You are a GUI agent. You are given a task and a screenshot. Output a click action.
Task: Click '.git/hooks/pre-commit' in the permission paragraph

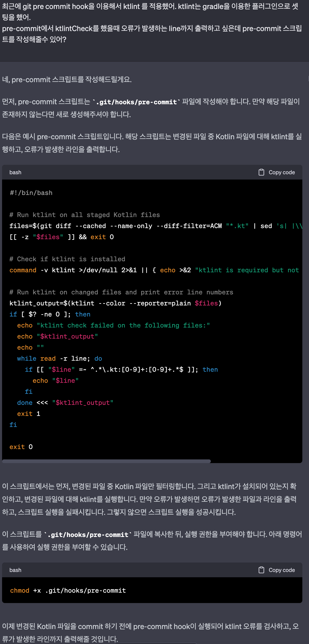(x=88, y=534)
